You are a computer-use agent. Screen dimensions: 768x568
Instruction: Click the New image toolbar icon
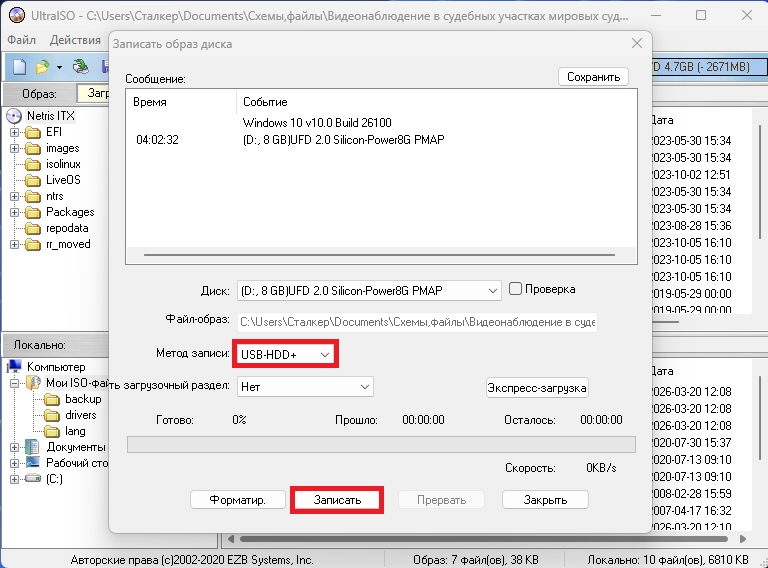[20, 67]
